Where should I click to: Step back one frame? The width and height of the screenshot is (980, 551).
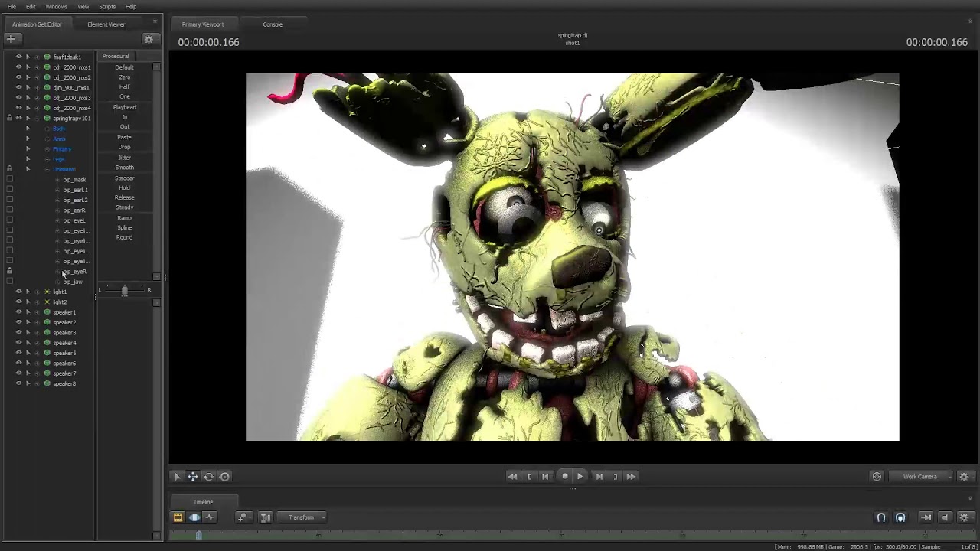coord(545,476)
